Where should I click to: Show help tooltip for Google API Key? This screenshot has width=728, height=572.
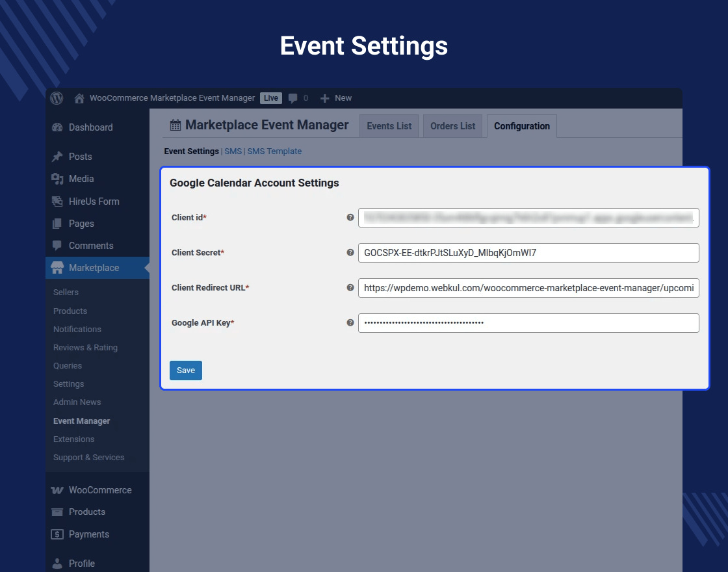[x=350, y=322]
